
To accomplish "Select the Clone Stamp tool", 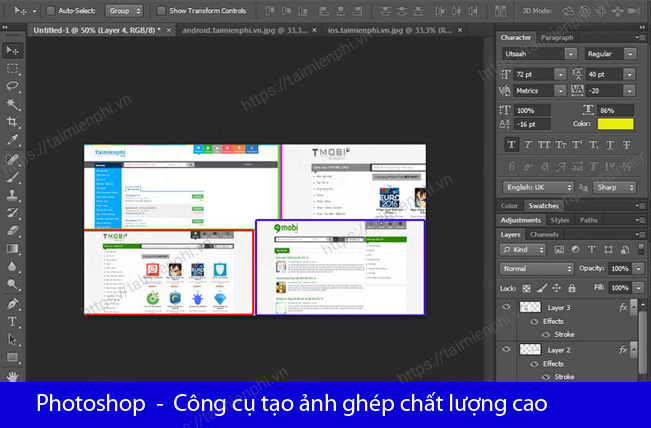I will [x=12, y=194].
